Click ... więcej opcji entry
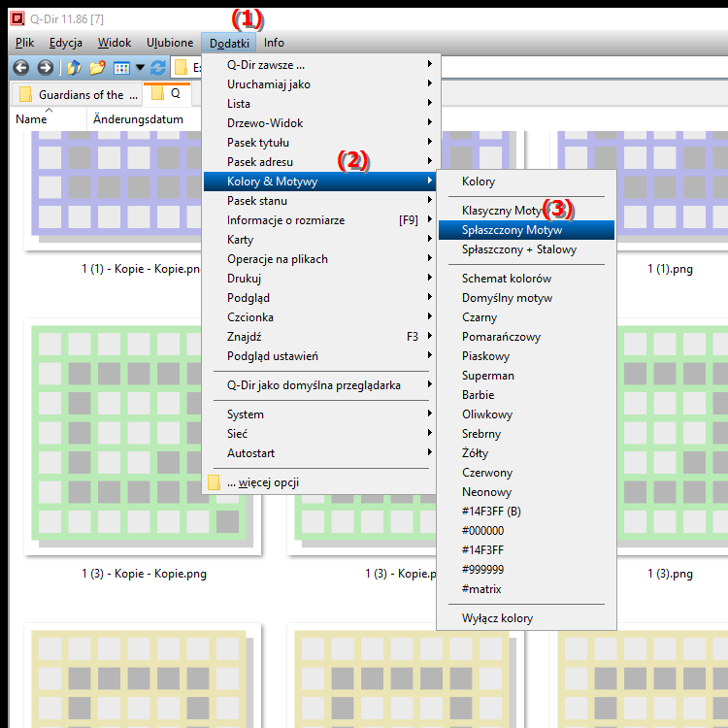The width and height of the screenshot is (728, 728). (319, 482)
